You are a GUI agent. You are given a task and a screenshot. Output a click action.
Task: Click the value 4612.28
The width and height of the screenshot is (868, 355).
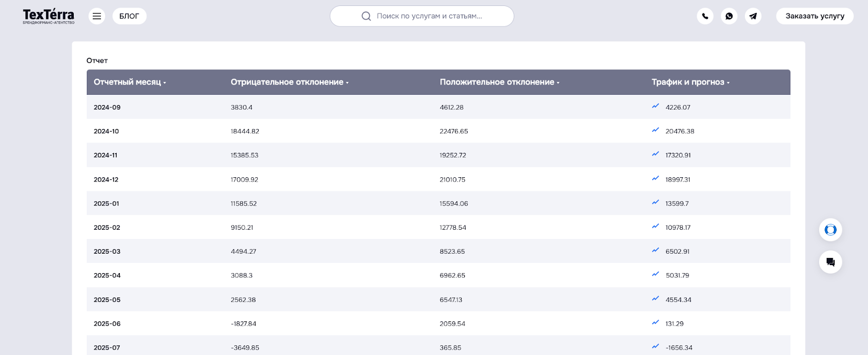coord(451,107)
